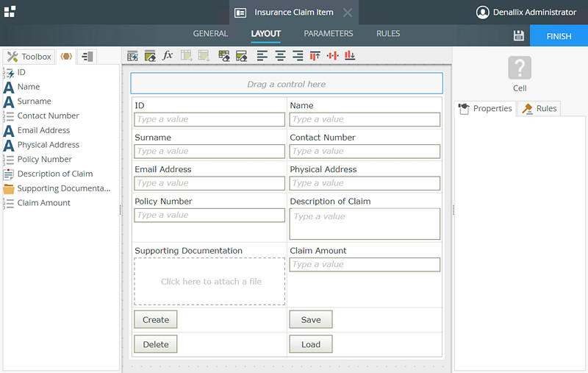
Task: Click the help question mark Cell icon
Action: [520, 68]
